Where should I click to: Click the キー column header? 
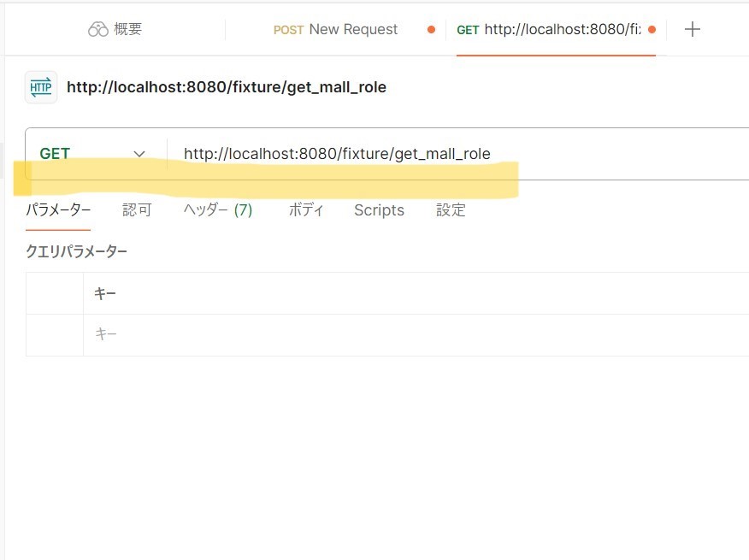click(x=105, y=294)
